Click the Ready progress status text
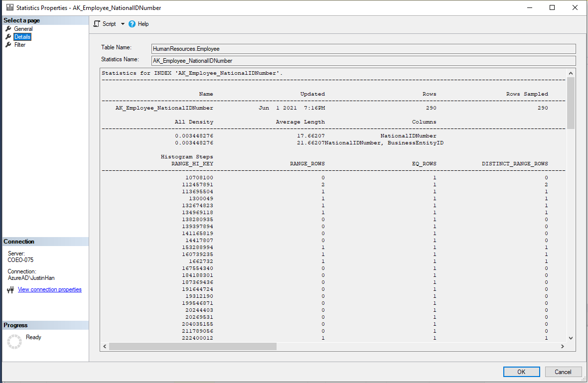 click(33, 337)
